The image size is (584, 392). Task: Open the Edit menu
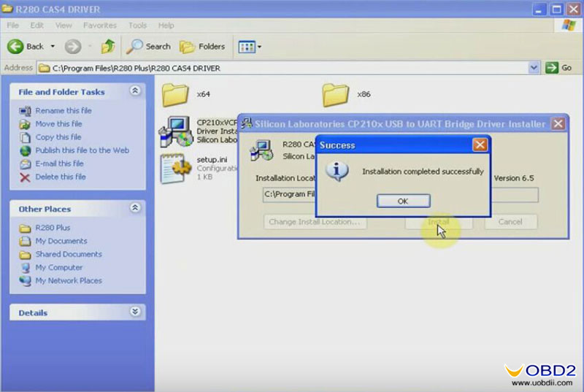(37, 26)
